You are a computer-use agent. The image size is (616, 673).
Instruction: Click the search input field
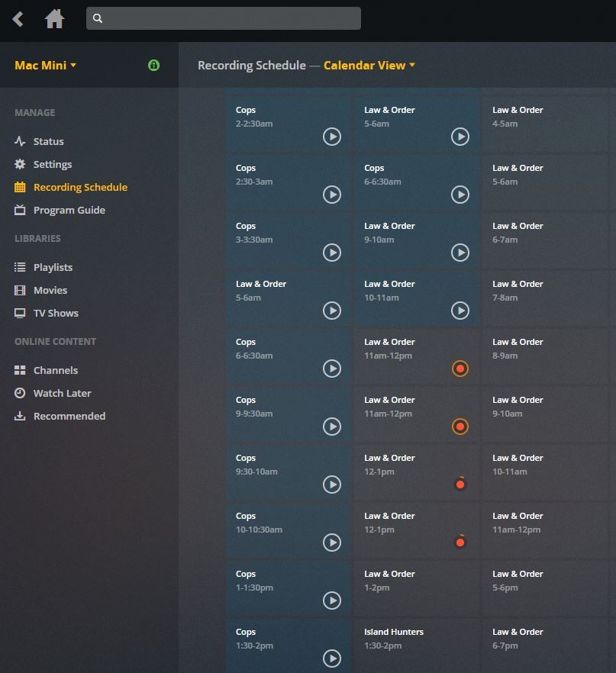click(x=223, y=18)
